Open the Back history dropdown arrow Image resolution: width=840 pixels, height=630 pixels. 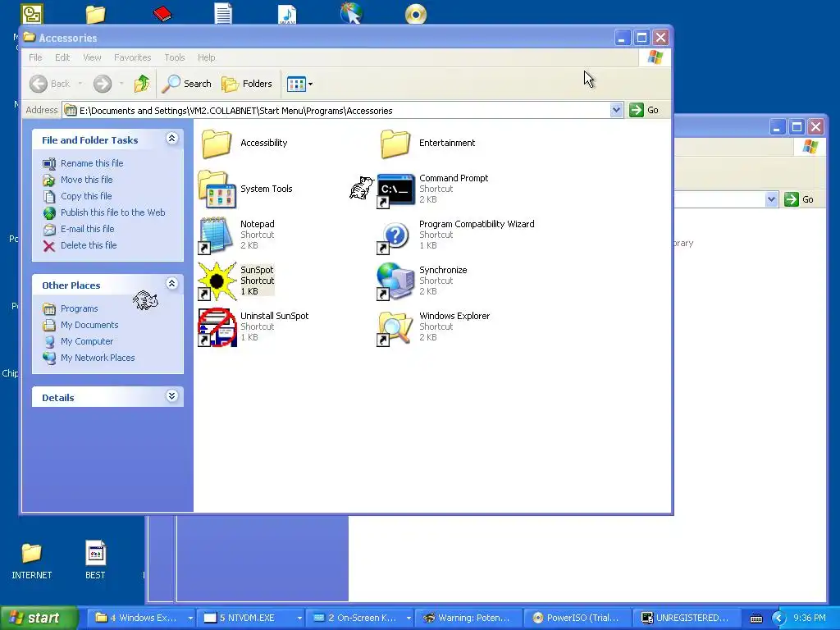pyautogui.click(x=80, y=84)
